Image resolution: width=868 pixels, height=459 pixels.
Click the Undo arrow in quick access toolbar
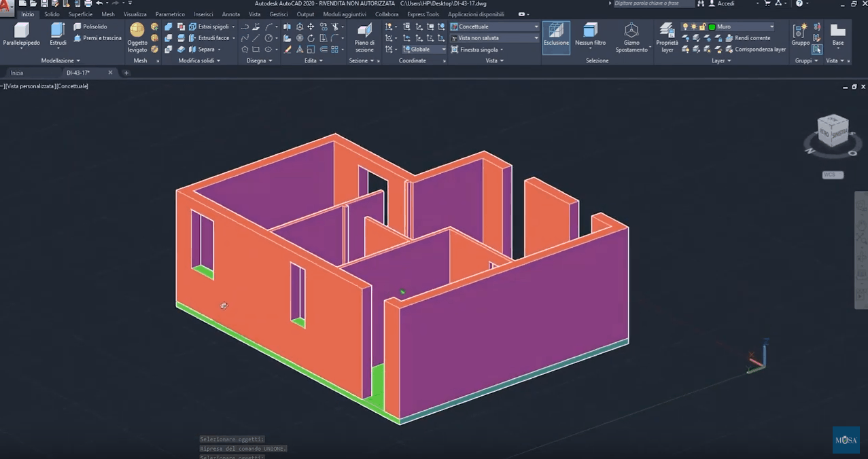pos(100,3)
